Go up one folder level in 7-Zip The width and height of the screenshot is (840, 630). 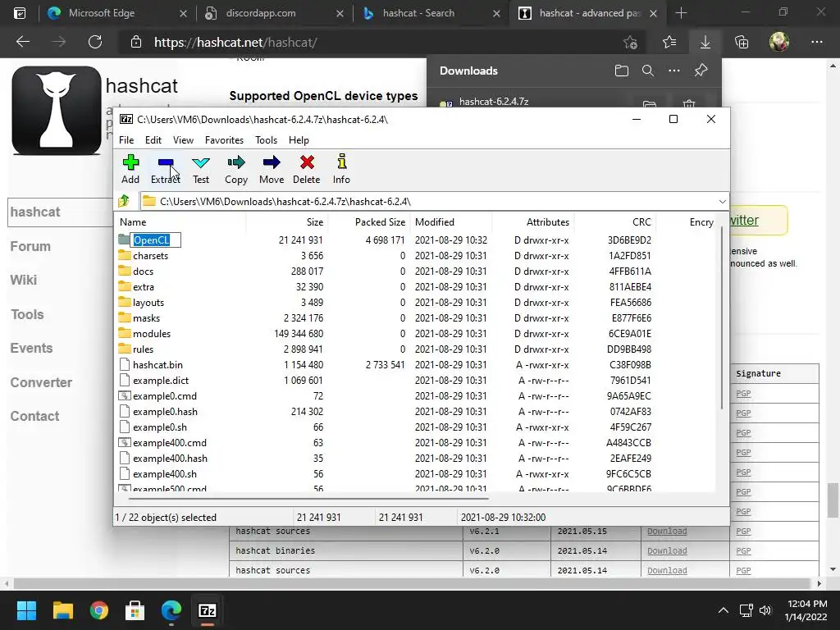(x=125, y=201)
